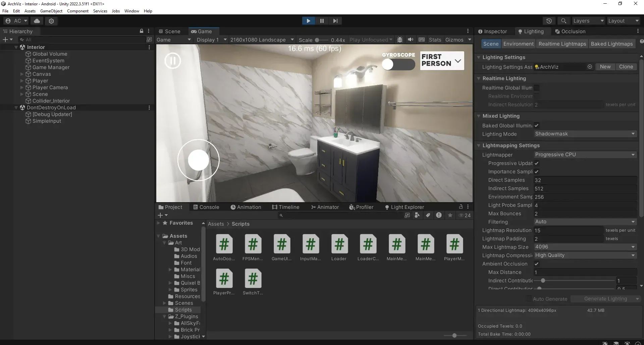Toggle Progressive Updates checkbox
The image size is (644, 345).
[x=537, y=163]
